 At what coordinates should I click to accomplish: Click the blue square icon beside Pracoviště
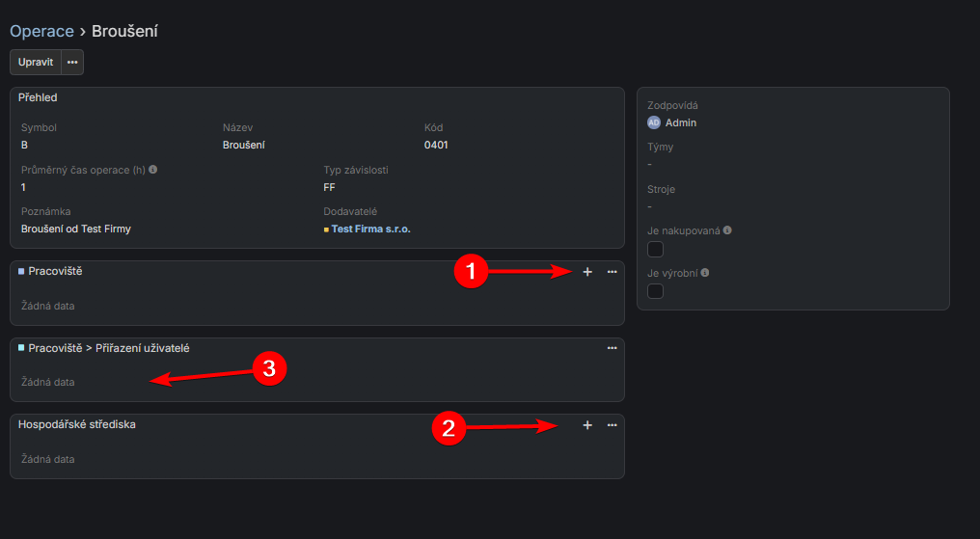point(21,272)
